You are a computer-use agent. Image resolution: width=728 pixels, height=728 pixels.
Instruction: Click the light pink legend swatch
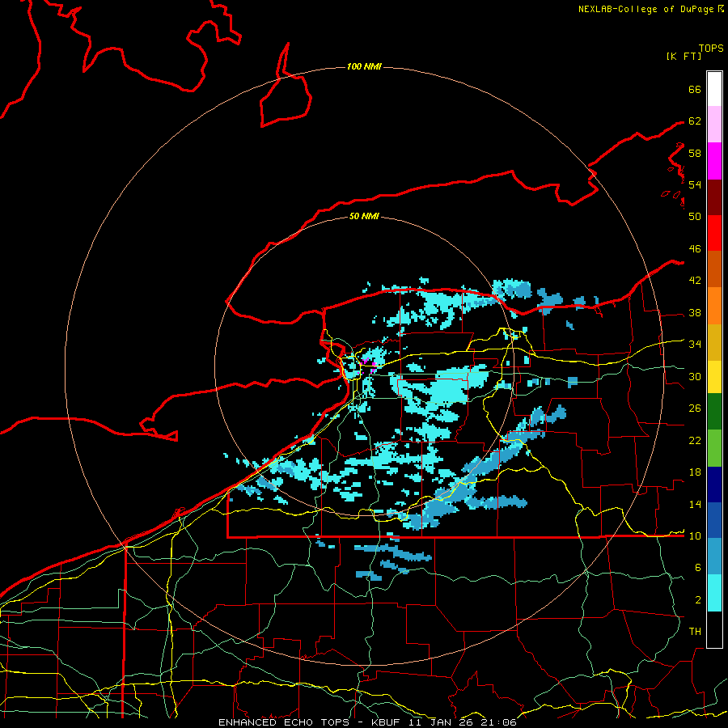(x=714, y=125)
